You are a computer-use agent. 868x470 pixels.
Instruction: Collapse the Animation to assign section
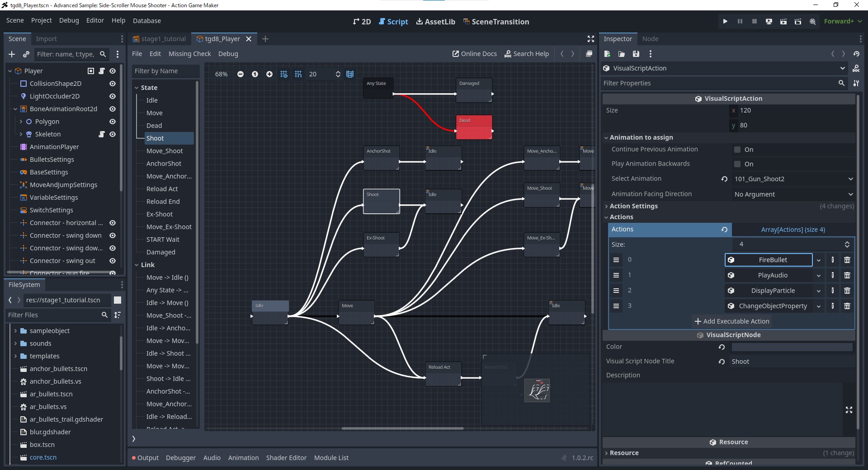(641, 137)
